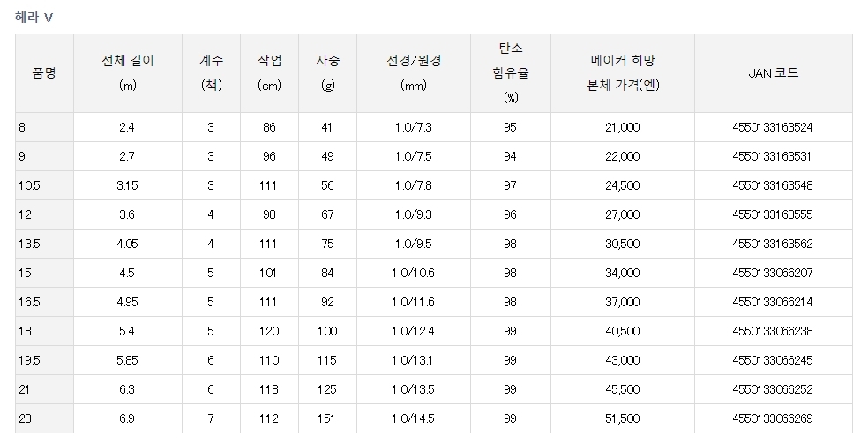Select the 4.05 total length cell
Image resolution: width=868 pixels, height=444 pixels.
(x=127, y=244)
